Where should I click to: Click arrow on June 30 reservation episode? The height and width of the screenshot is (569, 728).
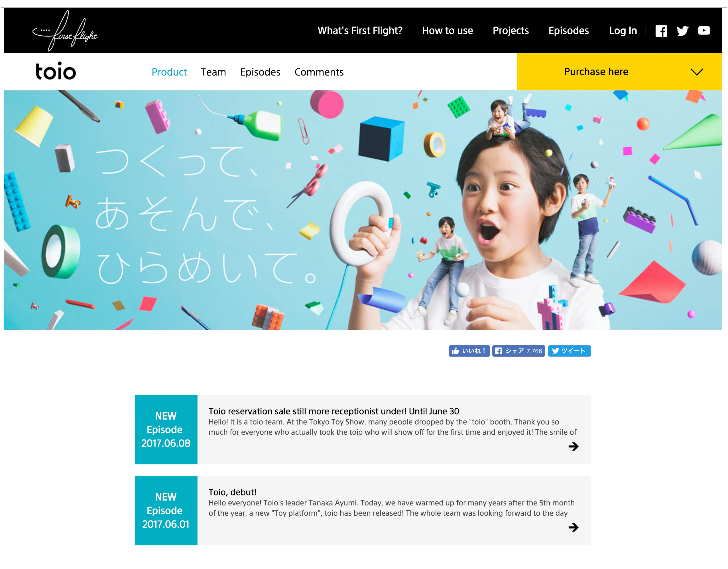573,446
